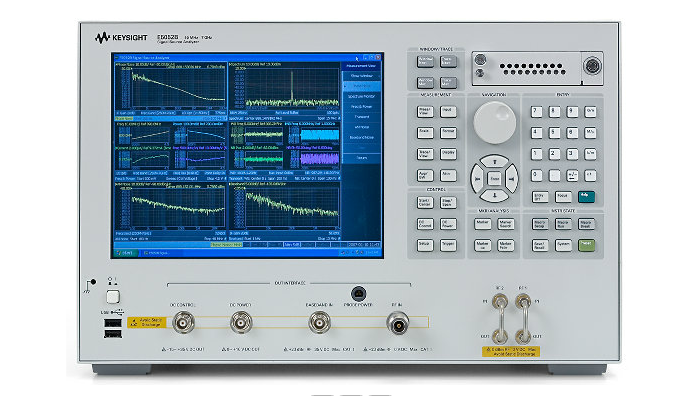Click number 4 on entry keypad
This screenshot has height=396, width=698.
[x=537, y=133]
